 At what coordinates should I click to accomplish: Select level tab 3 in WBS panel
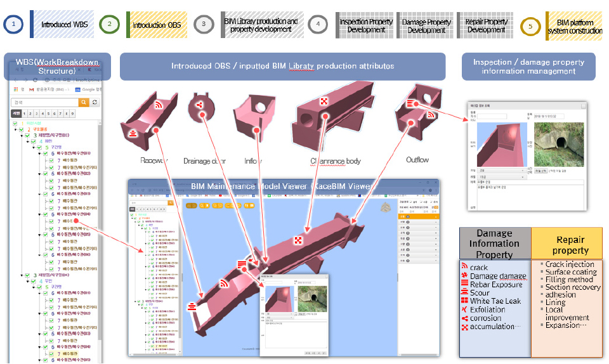[37, 114]
